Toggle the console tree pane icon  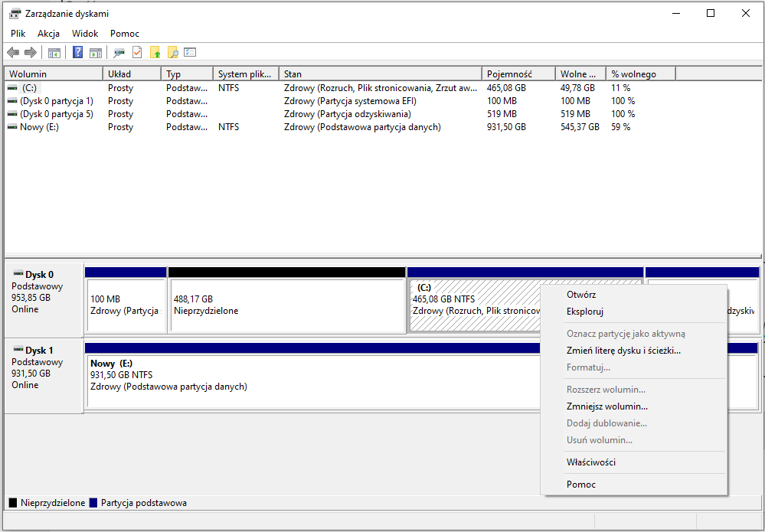pyautogui.click(x=54, y=53)
